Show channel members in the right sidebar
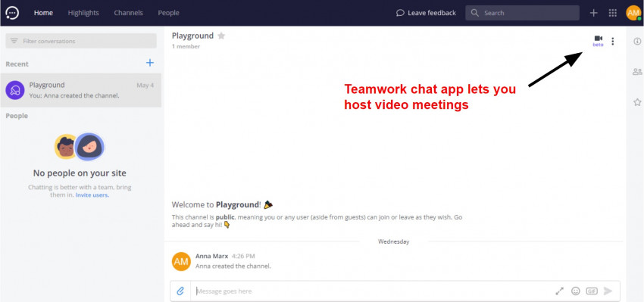This screenshot has height=302, width=644. tap(637, 72)
